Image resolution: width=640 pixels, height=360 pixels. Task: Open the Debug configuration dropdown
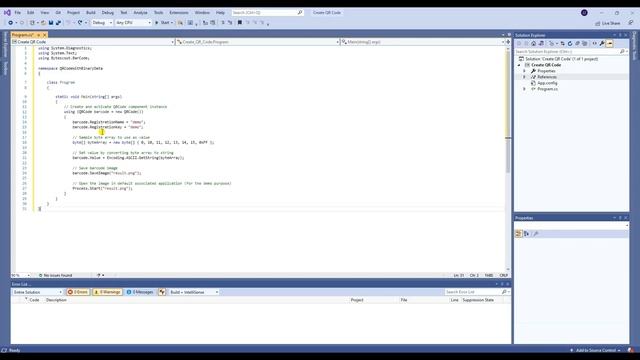tap(102, 23)
